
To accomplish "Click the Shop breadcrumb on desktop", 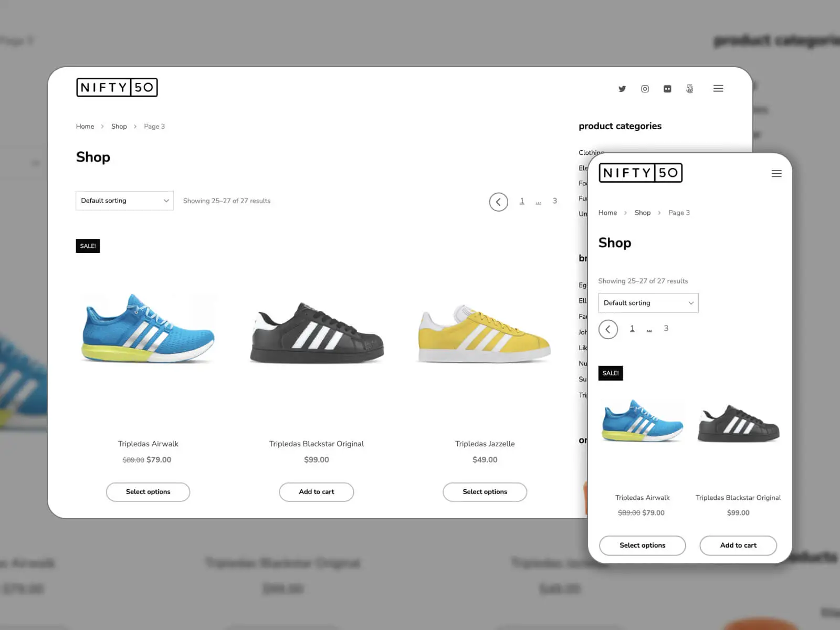I will tap(119, 127).
